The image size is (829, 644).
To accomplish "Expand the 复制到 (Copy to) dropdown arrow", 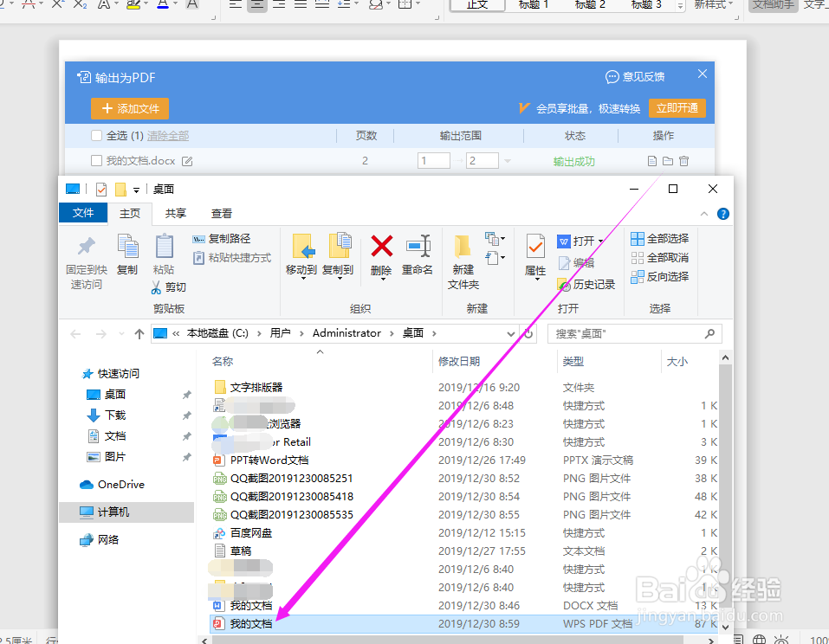I will pos(340,277).
